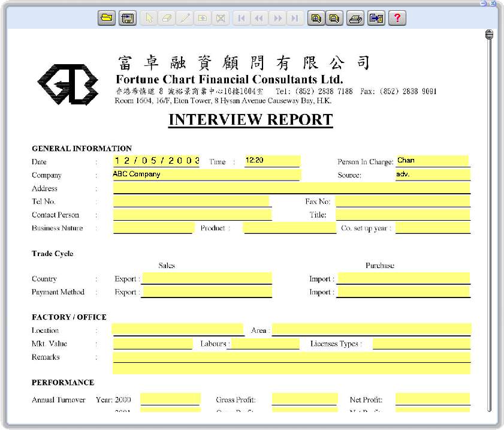Viewport: 504px width, 430px height.
Task: Click the empty Address input field
Action: coord(291,188)
